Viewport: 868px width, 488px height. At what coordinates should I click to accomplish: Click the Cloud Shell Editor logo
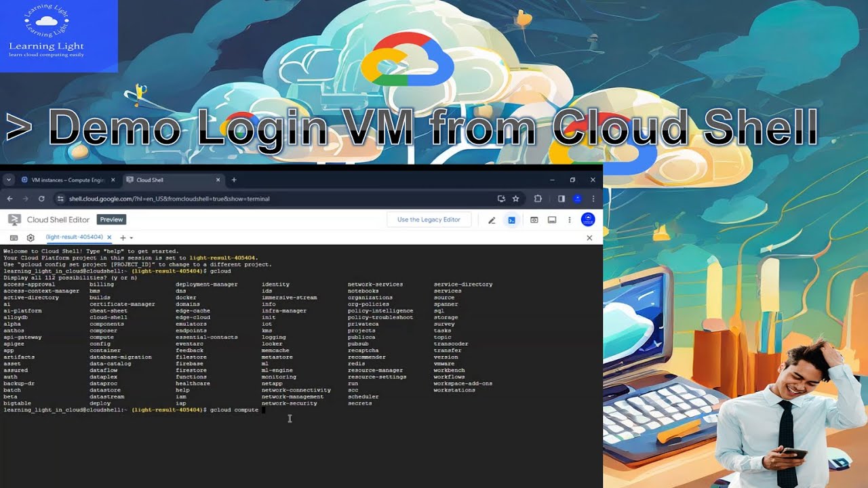pos(14,220)
